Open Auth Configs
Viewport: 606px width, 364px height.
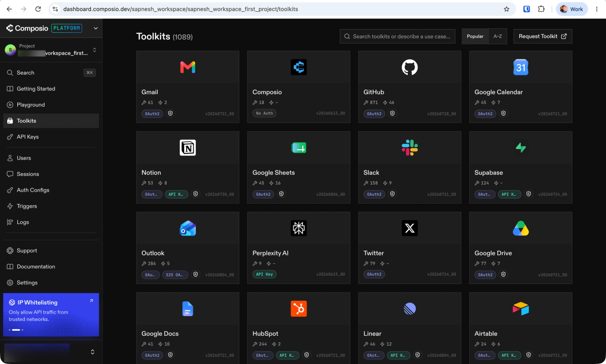click(51, 190)
